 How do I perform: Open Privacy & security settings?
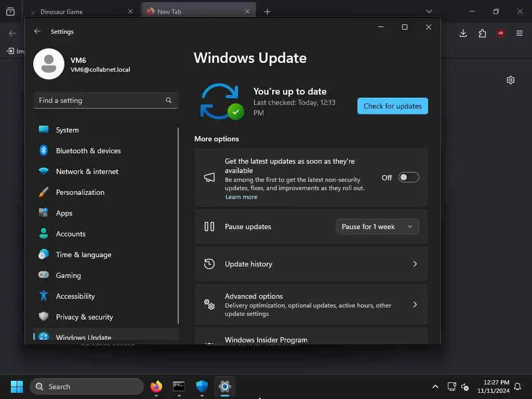point(106,317)
